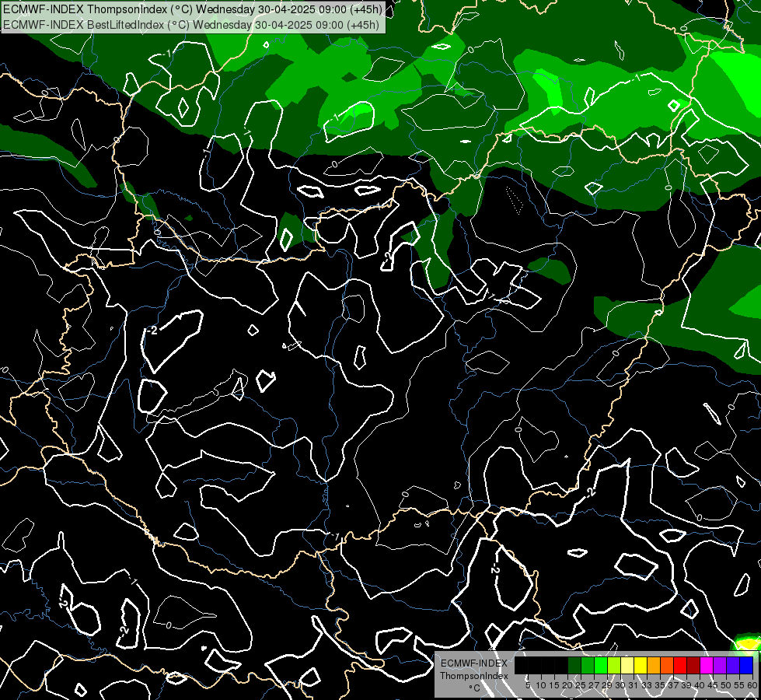Select the purple 45–50 legend swatch
This screenshot has height=700, width=761.
pos(720,666)
